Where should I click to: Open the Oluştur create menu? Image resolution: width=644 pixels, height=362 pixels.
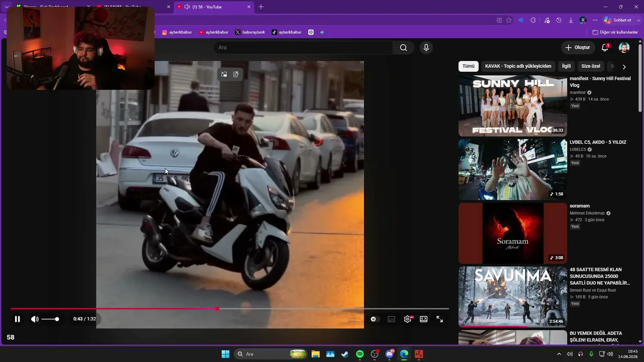(x=577, y=47)
